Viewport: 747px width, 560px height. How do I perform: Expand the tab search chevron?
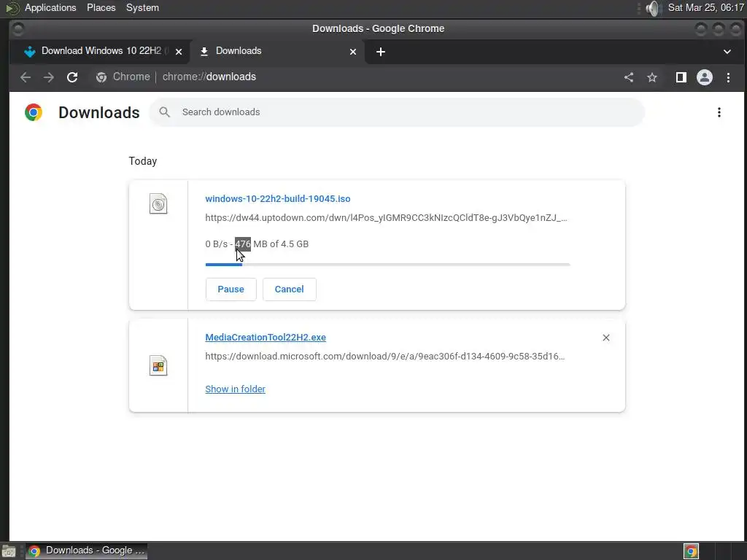click(x=727, y=52)
